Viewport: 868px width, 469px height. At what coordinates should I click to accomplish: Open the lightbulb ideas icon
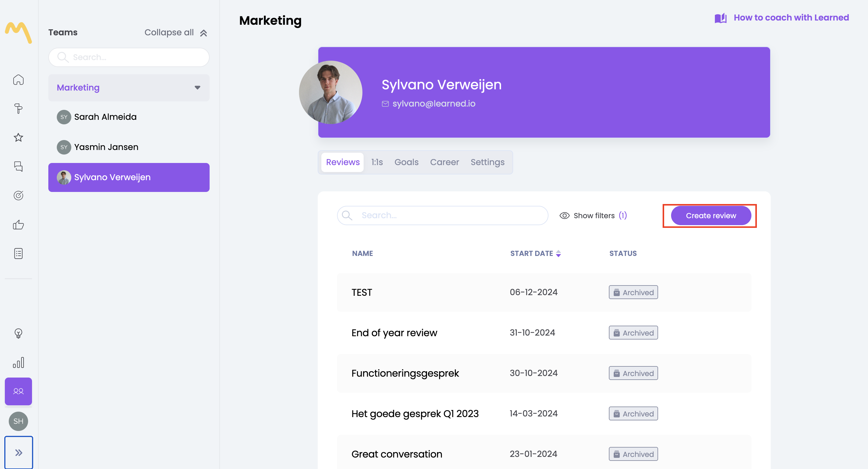(x=18, y=333)
